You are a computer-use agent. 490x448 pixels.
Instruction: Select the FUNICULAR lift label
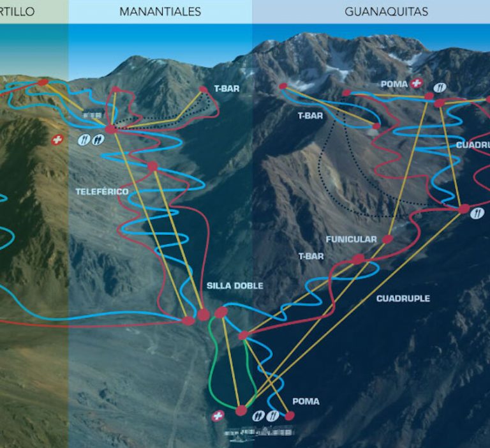coord(352,239)
